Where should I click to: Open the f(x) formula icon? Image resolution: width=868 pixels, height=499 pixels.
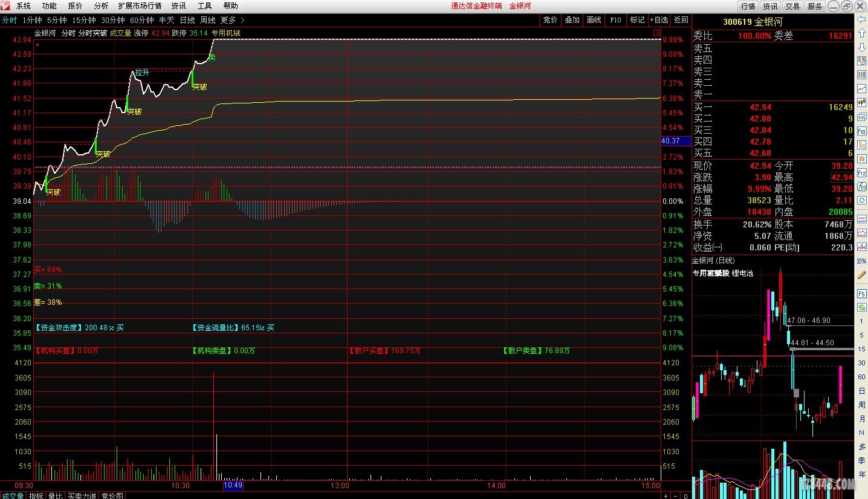tap(861, 186)
